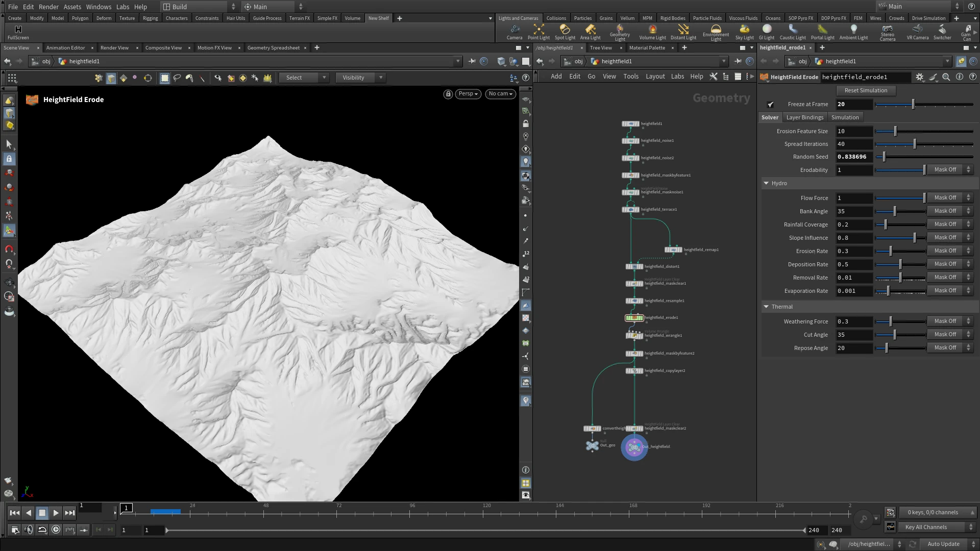Open the No cam camera dropdown
Screen dimensions: 980x551
click(x=500, y=94)
